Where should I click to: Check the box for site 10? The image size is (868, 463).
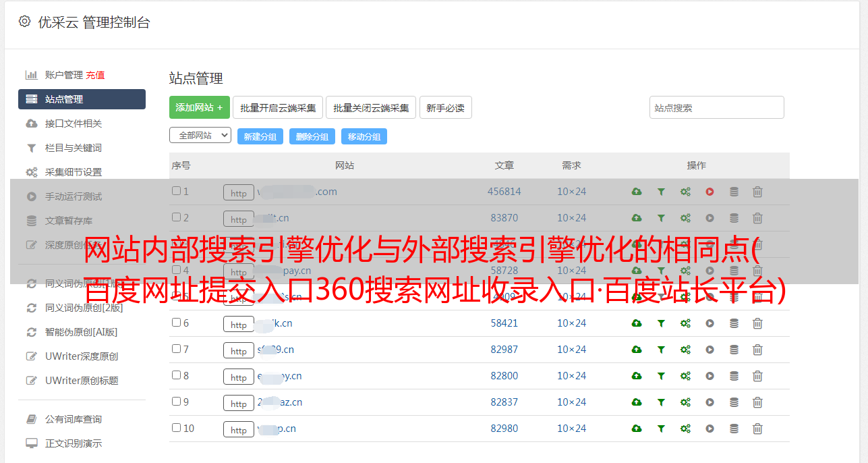click(x=176, y=428)
